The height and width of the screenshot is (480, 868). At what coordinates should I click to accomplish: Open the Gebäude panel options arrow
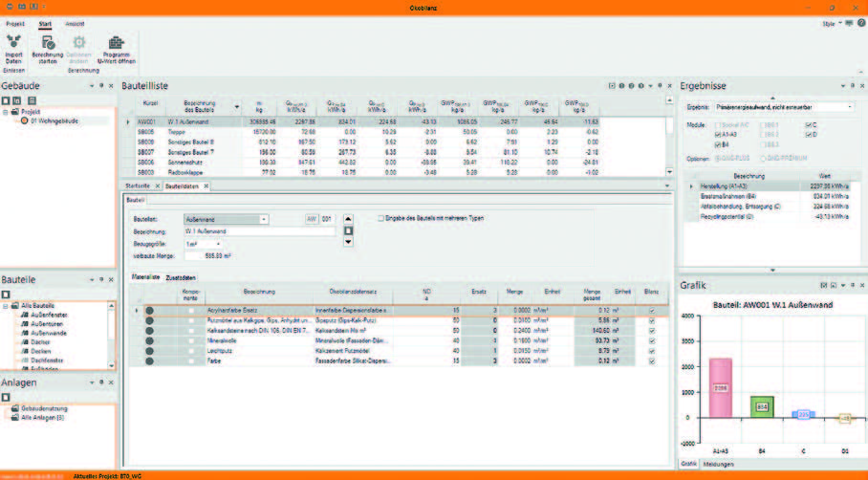click(92, 86)
